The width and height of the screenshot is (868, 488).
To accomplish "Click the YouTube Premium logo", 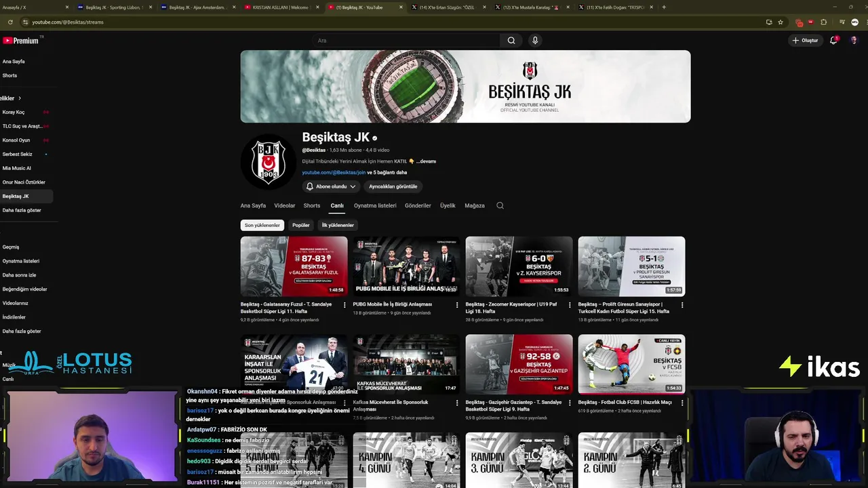I will [x=20, y=41].
